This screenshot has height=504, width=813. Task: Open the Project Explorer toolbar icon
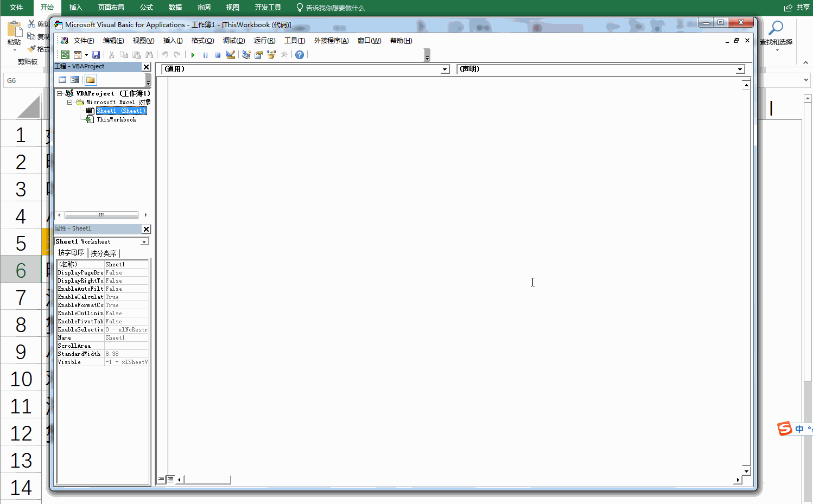(x=246, y=55)
